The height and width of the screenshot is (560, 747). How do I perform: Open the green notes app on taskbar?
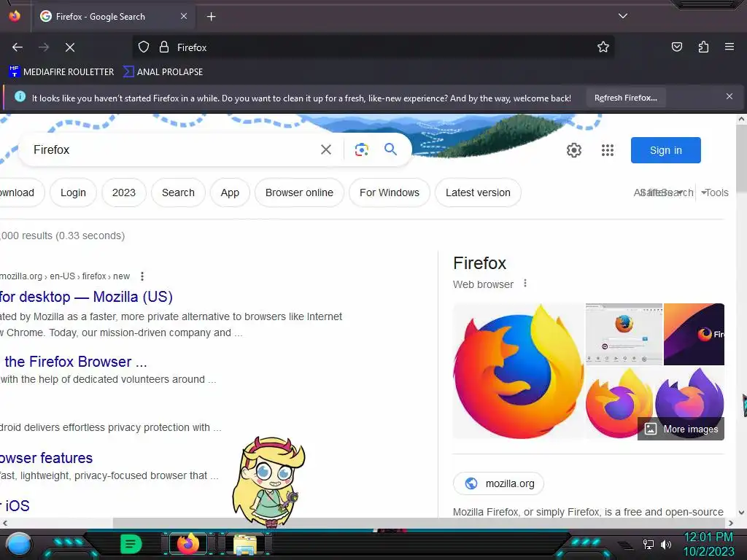131,544
